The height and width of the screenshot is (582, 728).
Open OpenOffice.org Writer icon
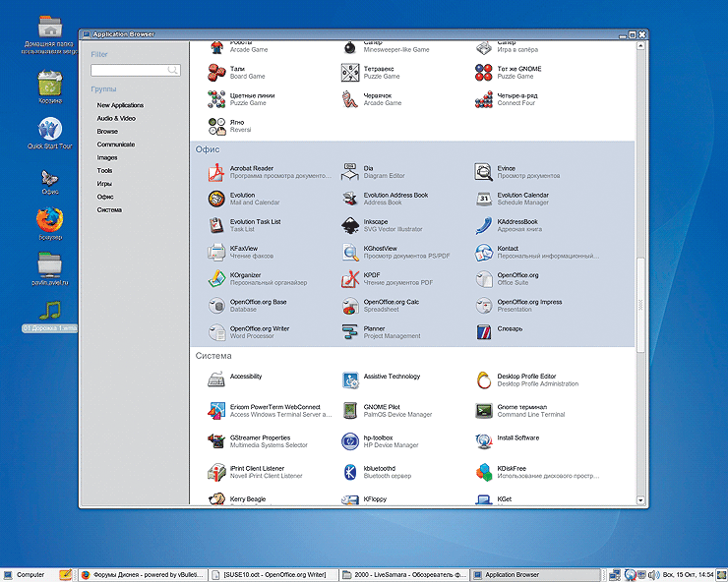point(215,332)
